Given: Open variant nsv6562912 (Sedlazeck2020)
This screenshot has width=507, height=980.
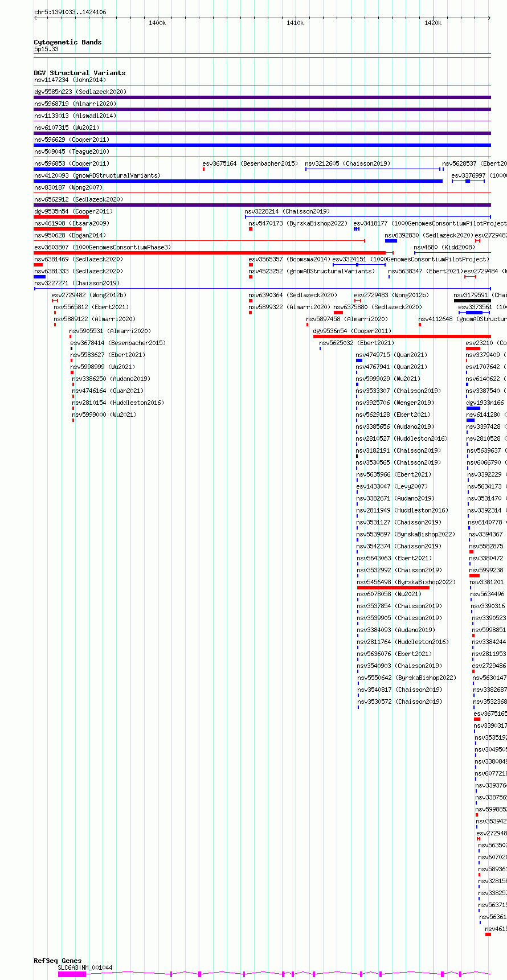Looking at the screenshot, I should point(79,200).
